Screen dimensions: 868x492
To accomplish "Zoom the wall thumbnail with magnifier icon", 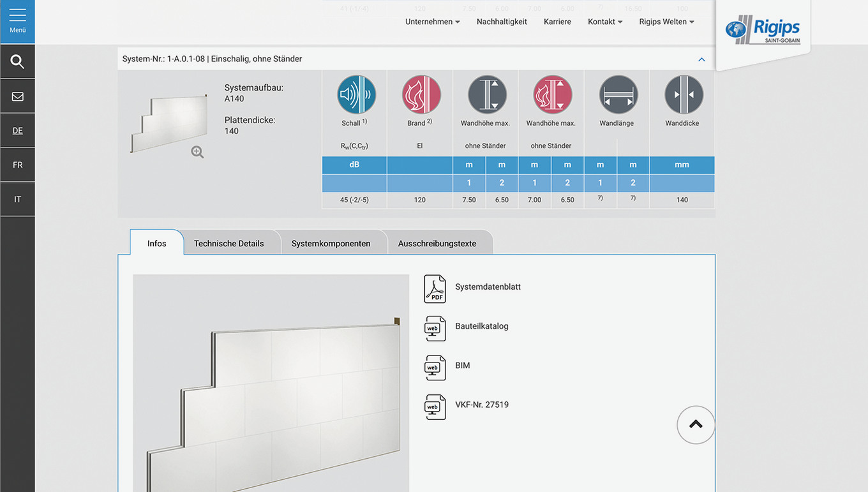I will (x=197, y=152).
